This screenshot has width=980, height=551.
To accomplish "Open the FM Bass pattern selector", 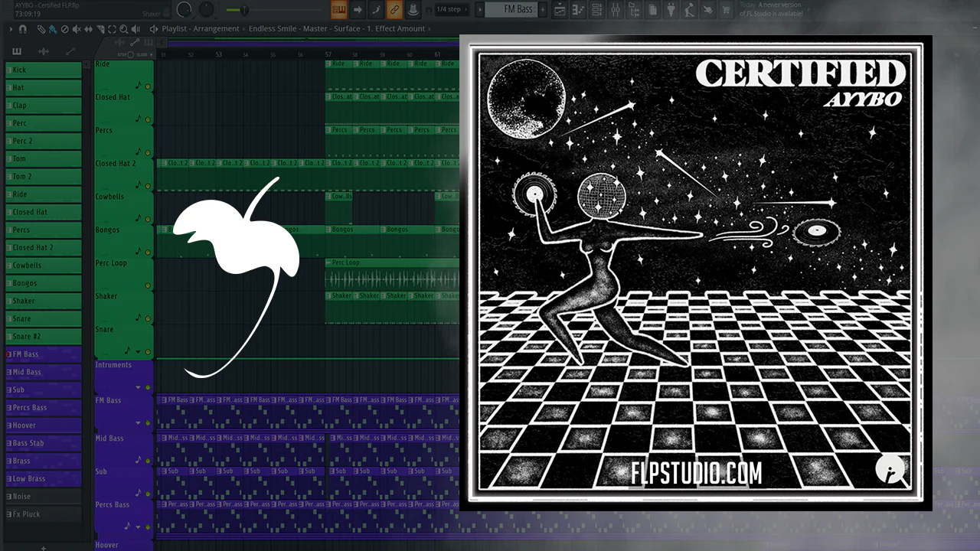I will pos(510,9).
